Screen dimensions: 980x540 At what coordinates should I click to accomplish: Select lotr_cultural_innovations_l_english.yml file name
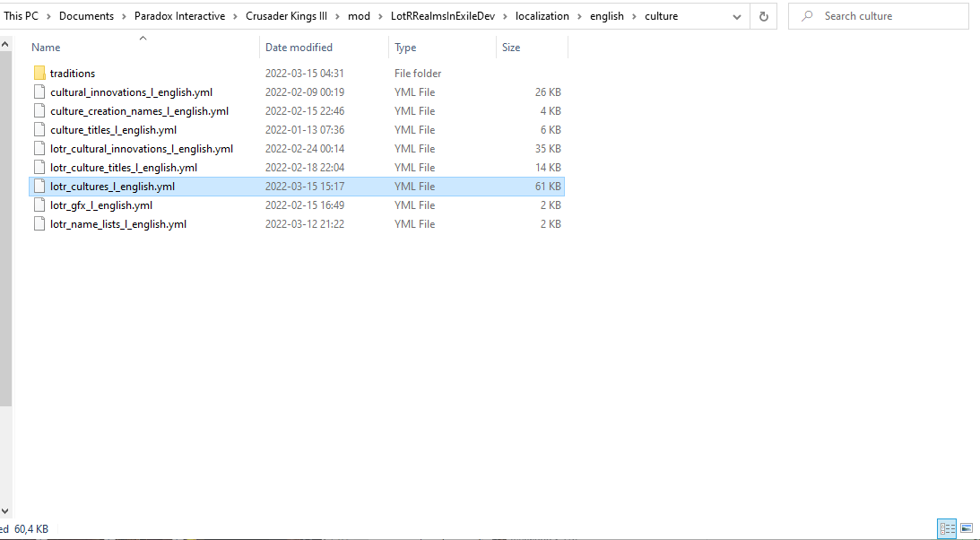[x=142, y=148]
